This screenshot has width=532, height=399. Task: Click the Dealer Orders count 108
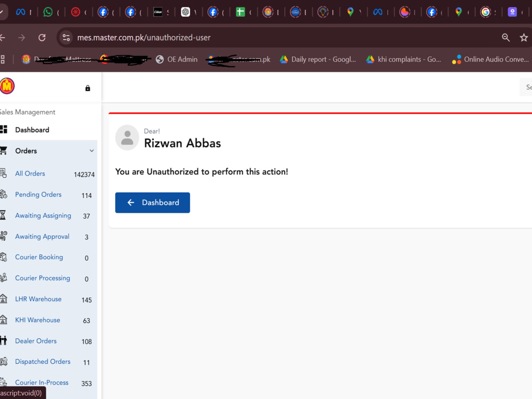point(87,342)
